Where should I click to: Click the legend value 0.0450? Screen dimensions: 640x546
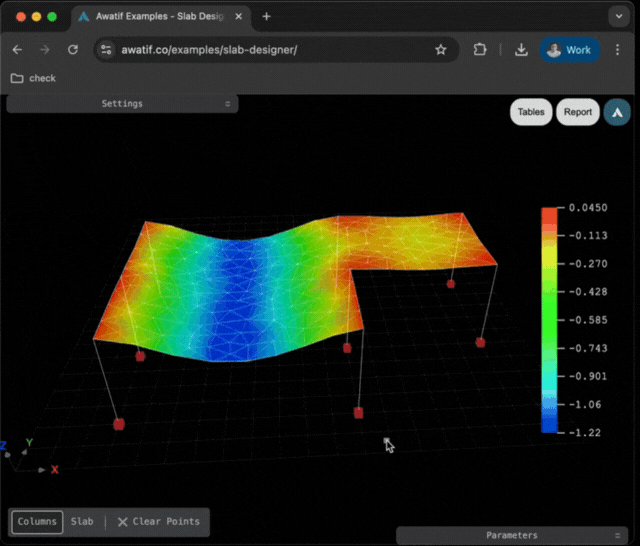tap(588, 208)
